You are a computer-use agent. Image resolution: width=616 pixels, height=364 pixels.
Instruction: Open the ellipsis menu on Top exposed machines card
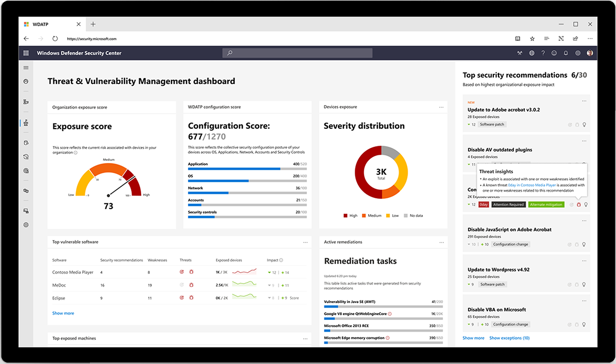(x=306, y=338)
